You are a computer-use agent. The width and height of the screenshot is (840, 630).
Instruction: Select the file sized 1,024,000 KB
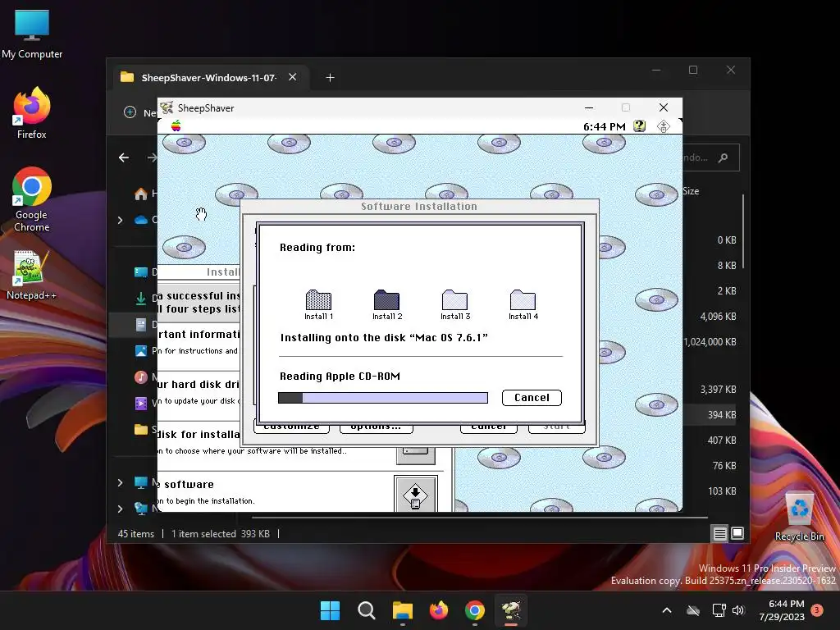pos(710,342)
